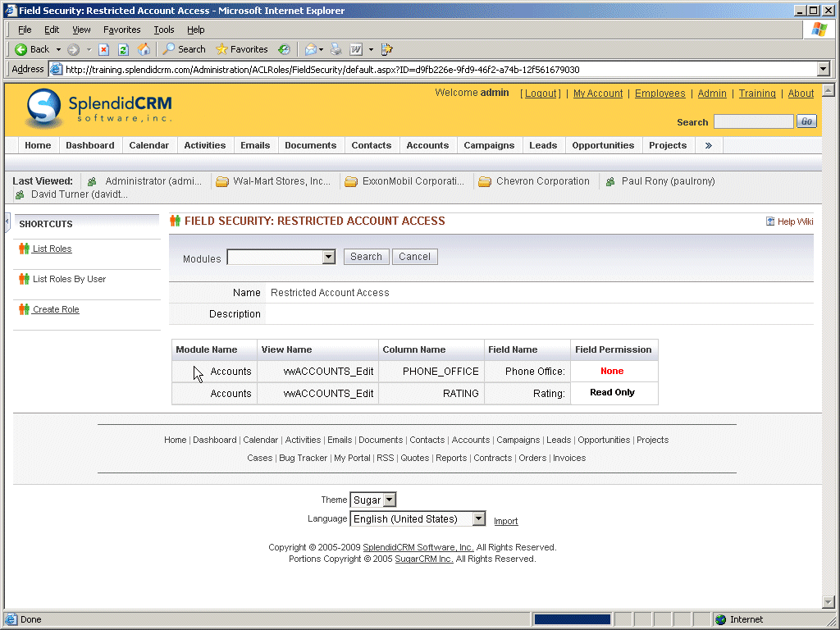Click the Create Role shortcut icon
Screen dimensions: 840x630
(x=24, y=309)
